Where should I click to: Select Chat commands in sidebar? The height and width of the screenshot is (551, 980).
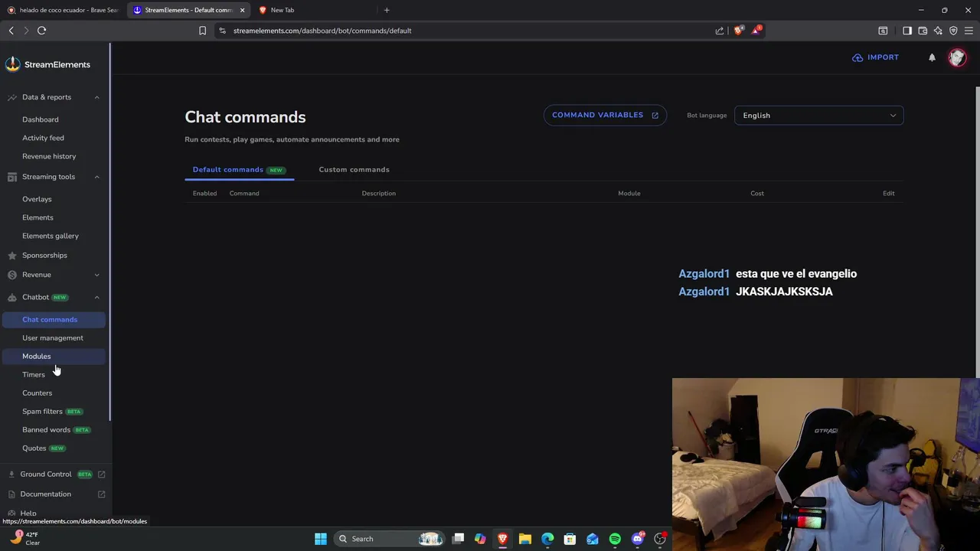tap(53, 319)
